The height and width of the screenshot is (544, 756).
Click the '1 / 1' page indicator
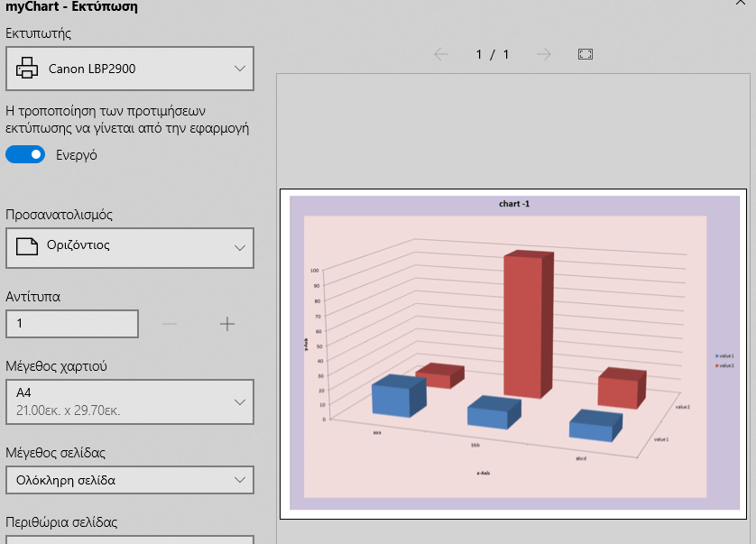click(x=493, y=54)
